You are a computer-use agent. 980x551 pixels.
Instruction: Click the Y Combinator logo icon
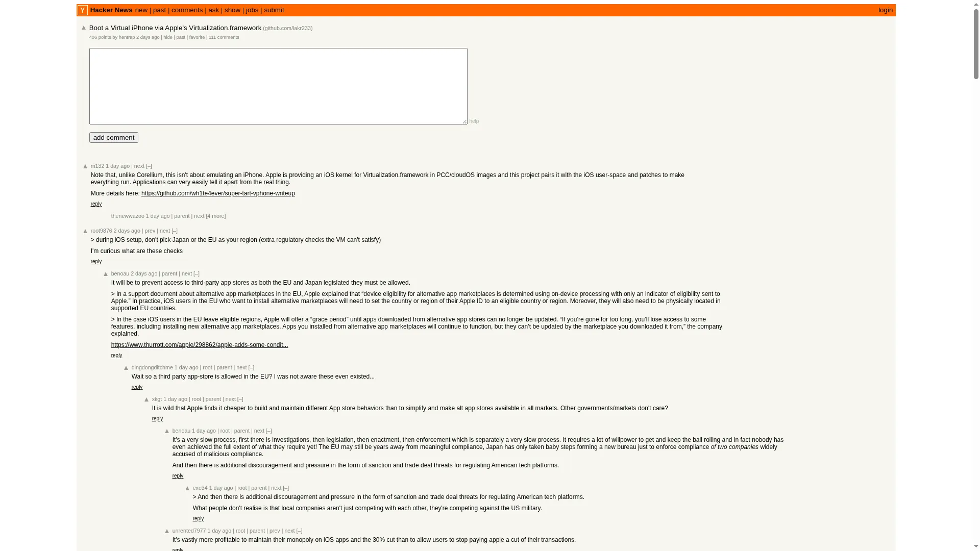tap(82, 10)
